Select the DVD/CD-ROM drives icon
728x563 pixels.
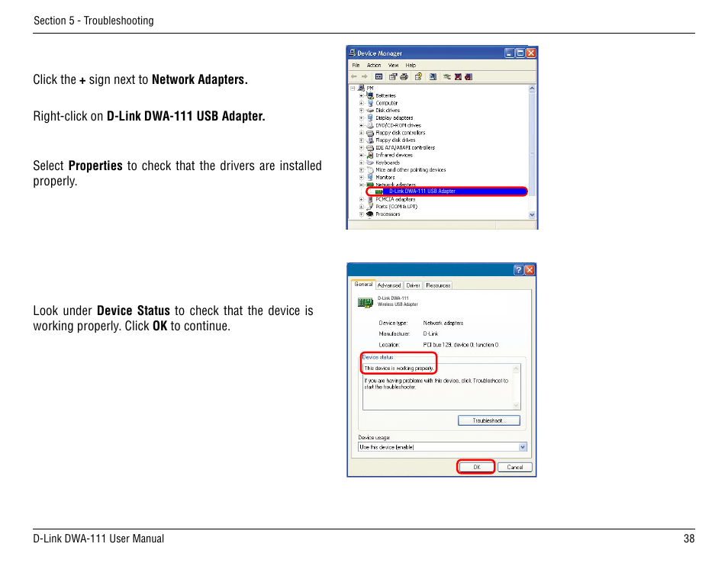370,125
